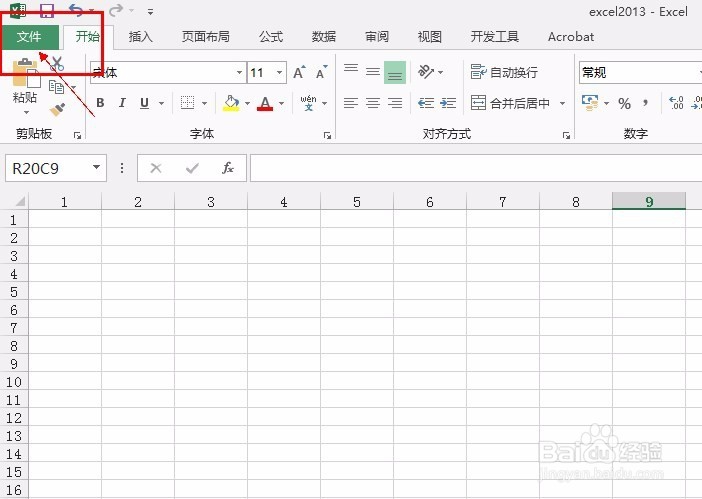The width and height of the screenshot is (702, 499).
Task: Open 剪贴板 dialog launcher
Action: [77, 135]
